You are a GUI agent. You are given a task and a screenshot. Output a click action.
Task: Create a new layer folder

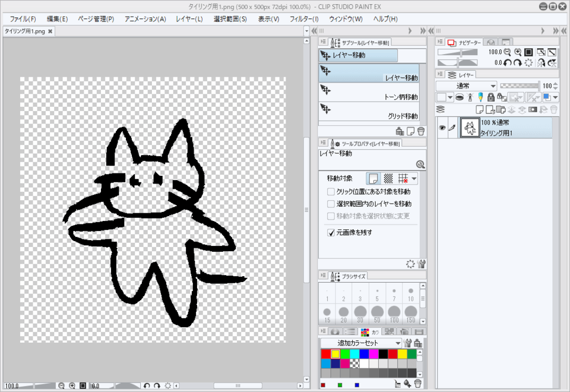pyautogui.click(x=501, y=109)
